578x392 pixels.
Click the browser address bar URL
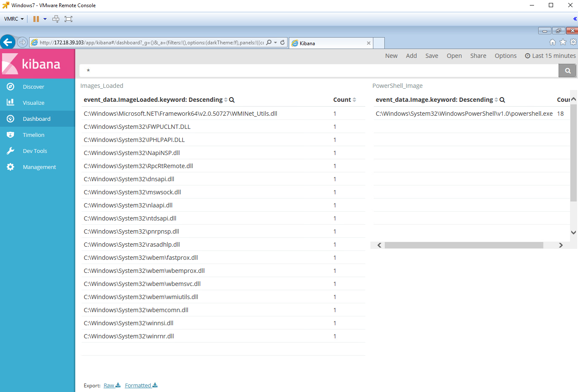click(x=152, y=43)
